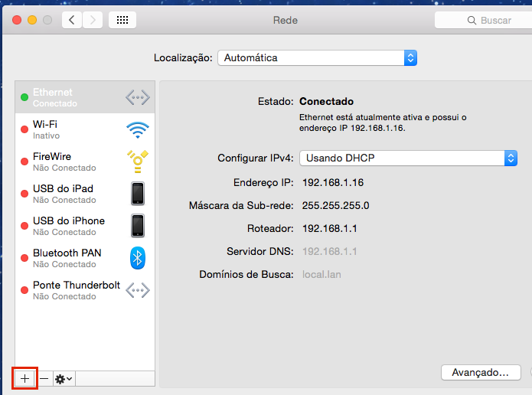Image resolution: width=532 pixels, height=395 pixels.
Task: Click the subnet mask value 255.255.255.0
Action: click(x=335, y=206)
